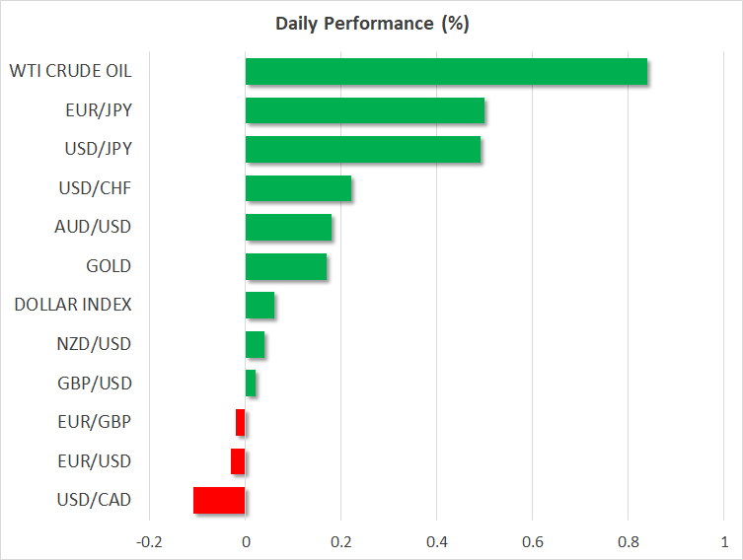Select the red USD/CAD bar
Viewport: 743px width, 560px height.
(219, 501)
